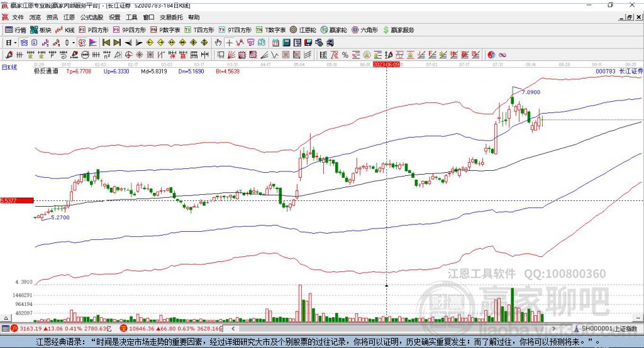Open the 赢家轮 wheel tool
Screen dimensions: 644x348
[x=333, y=30]
